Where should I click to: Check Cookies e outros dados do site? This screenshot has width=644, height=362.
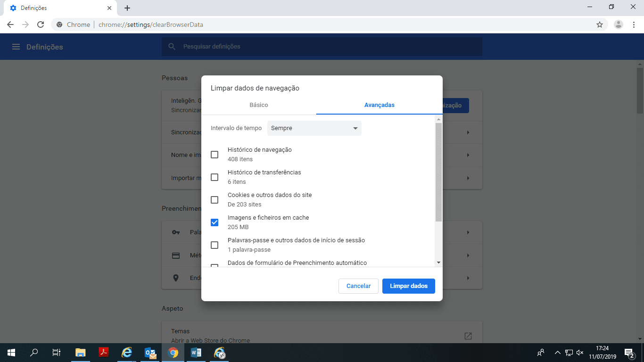tap(215, 199)
